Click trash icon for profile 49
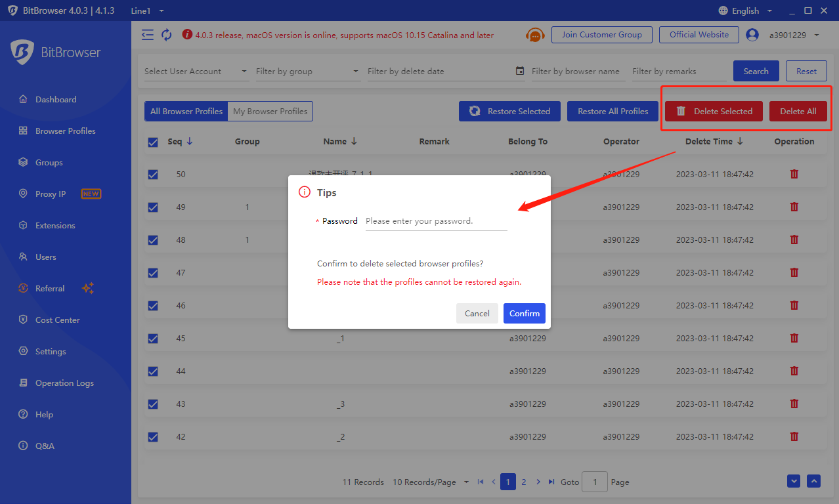This screenshot has height=504, width=839. point(794,207)
